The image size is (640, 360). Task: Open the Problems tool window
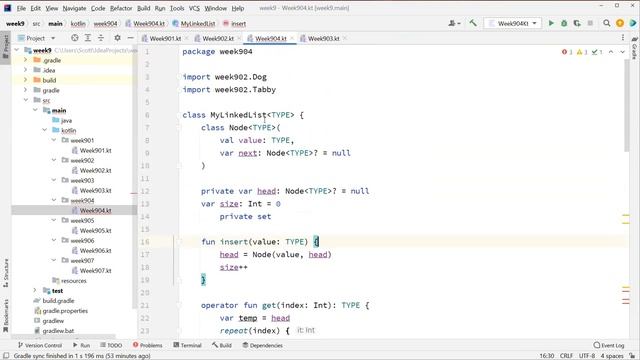pos(147,345)
